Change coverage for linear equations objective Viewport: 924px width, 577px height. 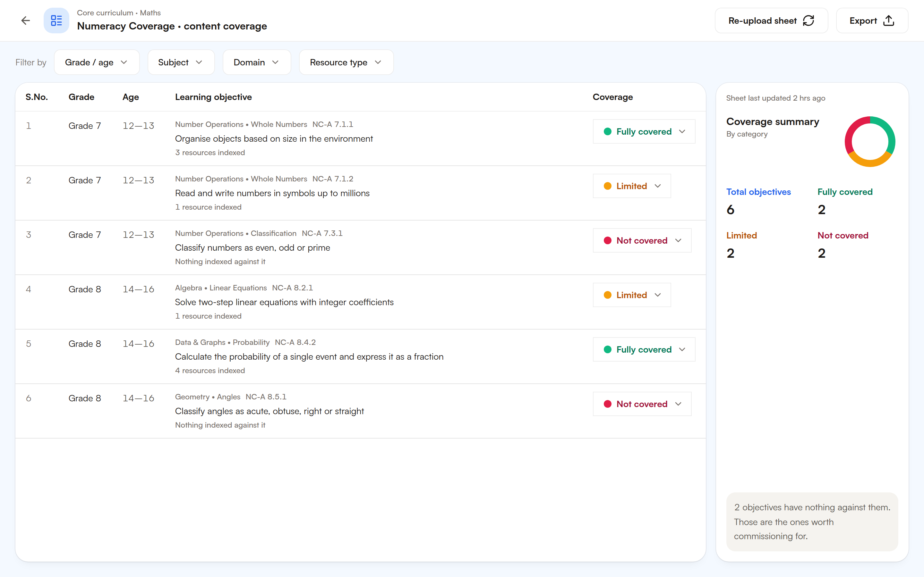click(631, 295)
